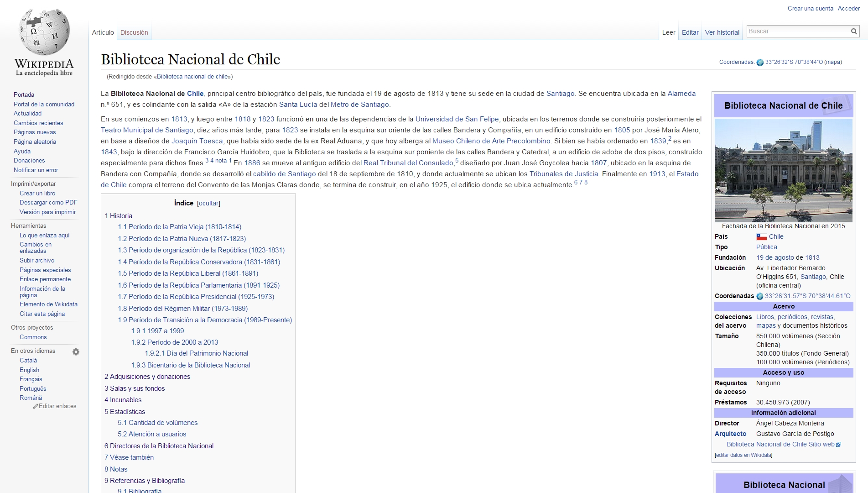Click Lo que enlaza aquí tool
The image size is (868, 493).
tap(45, 235)
